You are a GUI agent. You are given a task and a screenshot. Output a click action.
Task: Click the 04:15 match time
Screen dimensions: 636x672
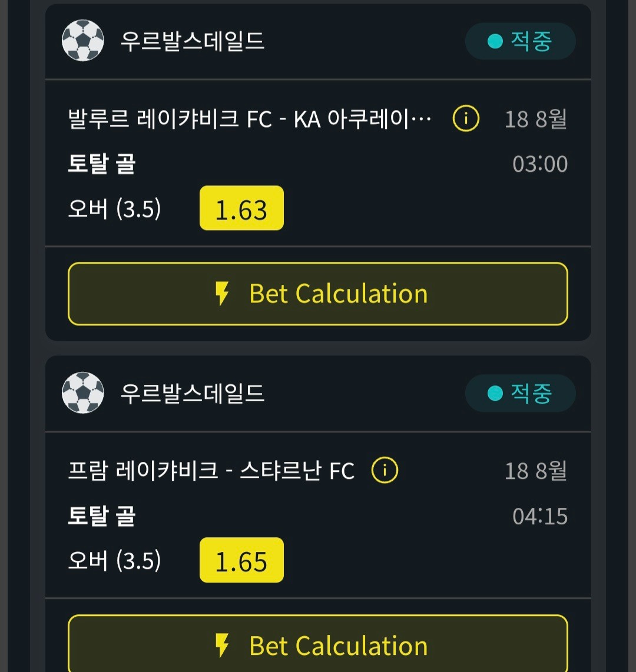click(540, 516)
